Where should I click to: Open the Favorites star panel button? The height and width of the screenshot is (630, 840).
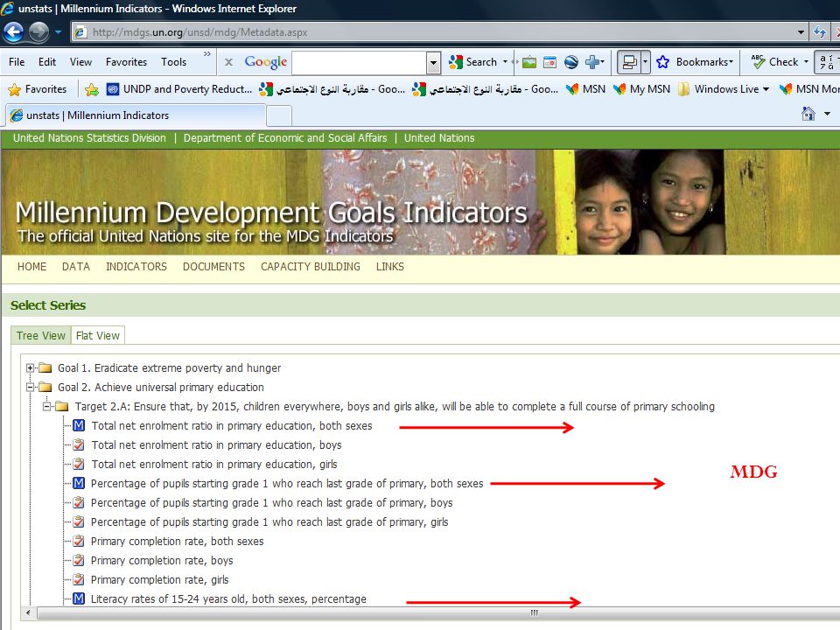click(x=38, y=89)
